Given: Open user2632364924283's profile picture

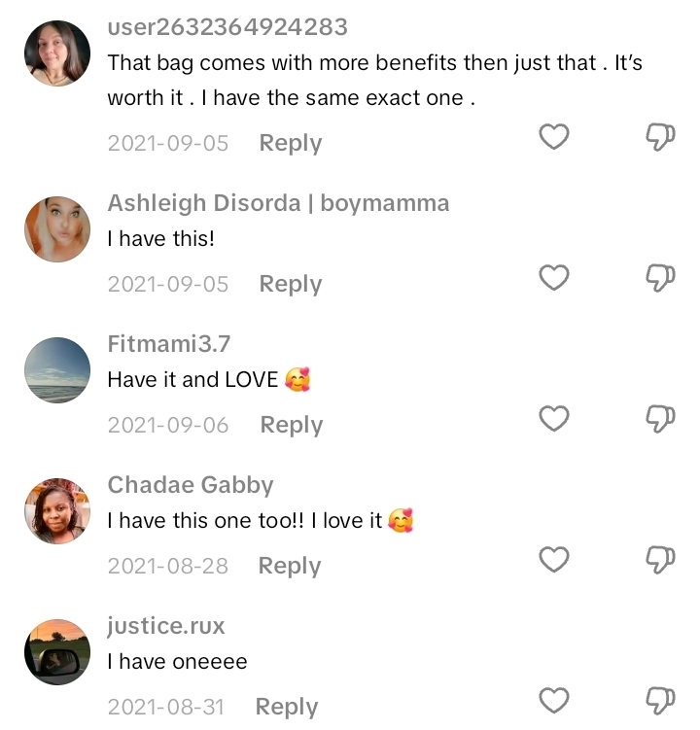Looking at the screenshot, I should click(56, 53).
